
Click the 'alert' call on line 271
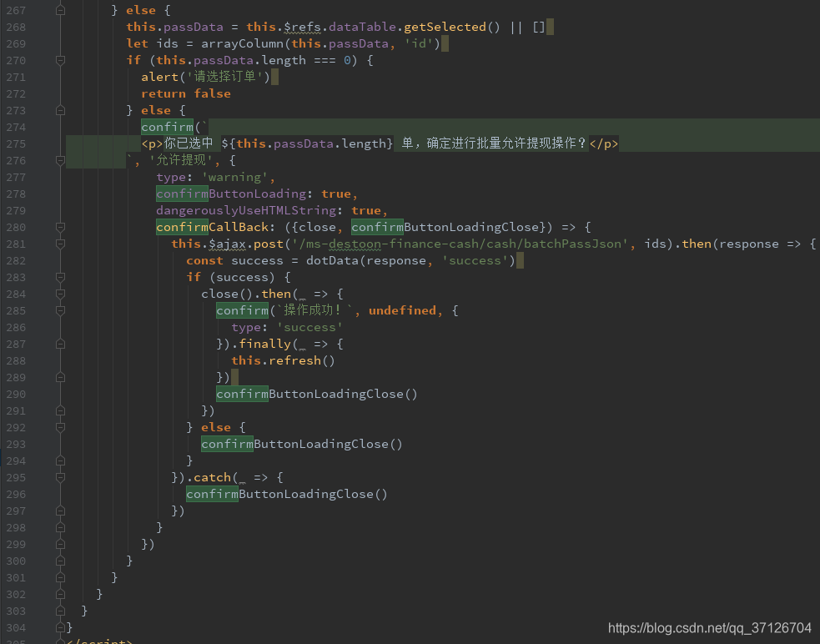(x=160, y=77)
